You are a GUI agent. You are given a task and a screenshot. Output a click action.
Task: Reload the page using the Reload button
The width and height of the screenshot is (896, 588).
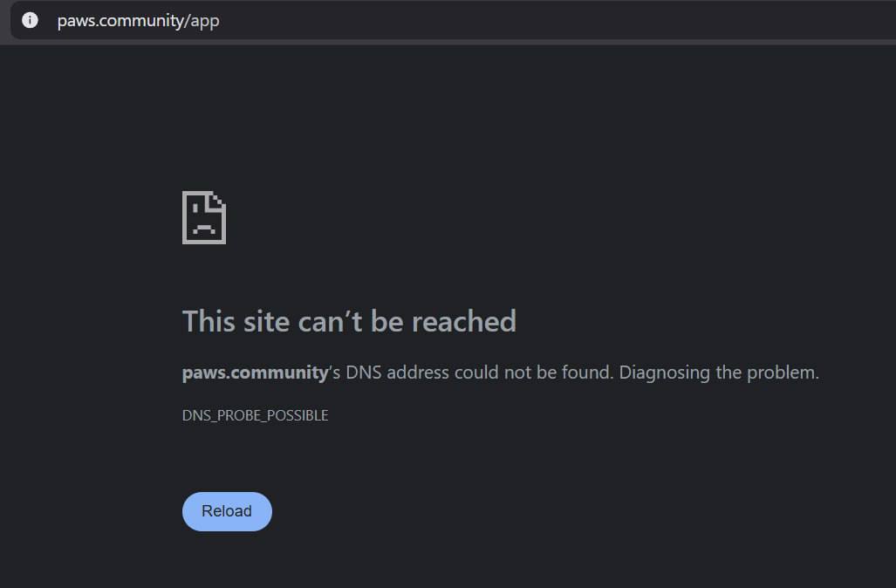[x=227, y=511]
